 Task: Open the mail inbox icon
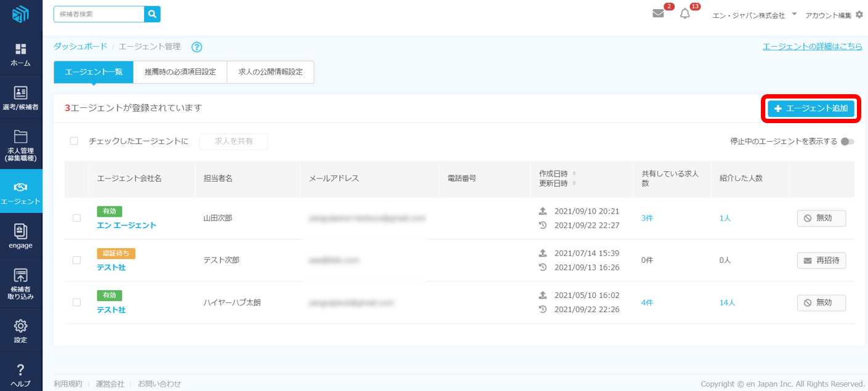pos(658,14)
